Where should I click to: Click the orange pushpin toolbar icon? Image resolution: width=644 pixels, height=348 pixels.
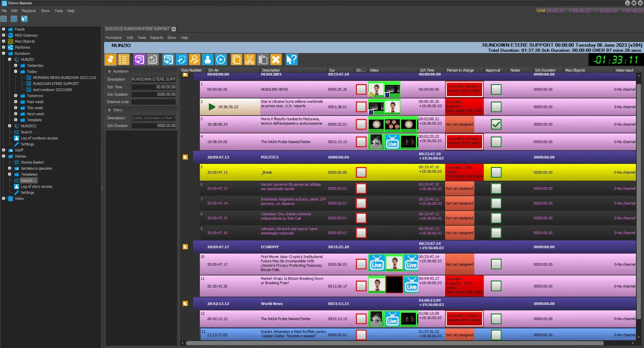tap(111, 60)
